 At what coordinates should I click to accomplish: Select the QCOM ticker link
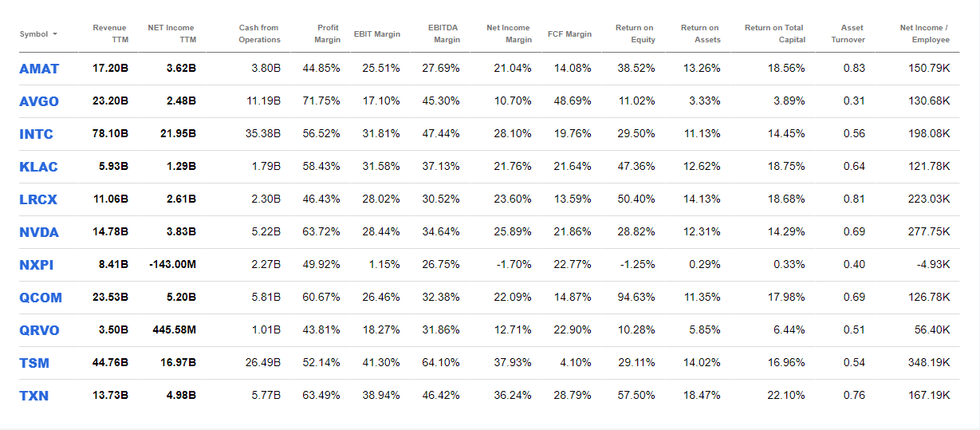click(41, 298)
